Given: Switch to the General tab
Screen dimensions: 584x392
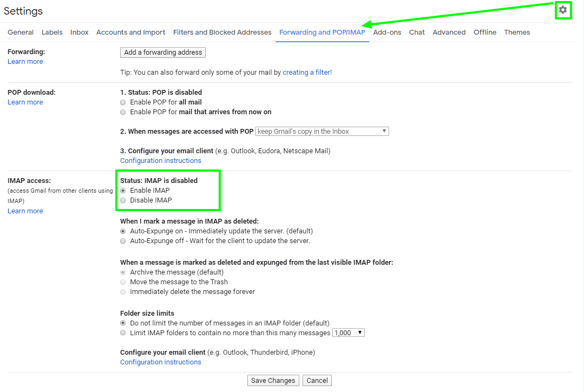Looking at the screenshot, I should click(x=21, y=32).
